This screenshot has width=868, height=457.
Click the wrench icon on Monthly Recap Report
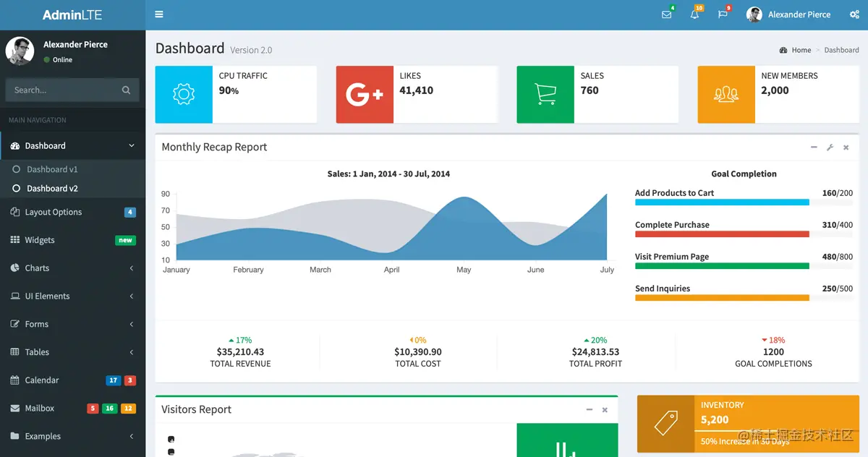tap(830, 147)
